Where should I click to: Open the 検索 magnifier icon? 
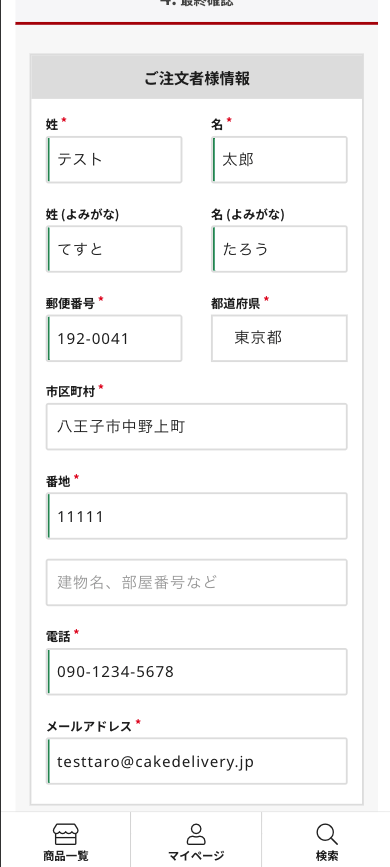(327, 834)
